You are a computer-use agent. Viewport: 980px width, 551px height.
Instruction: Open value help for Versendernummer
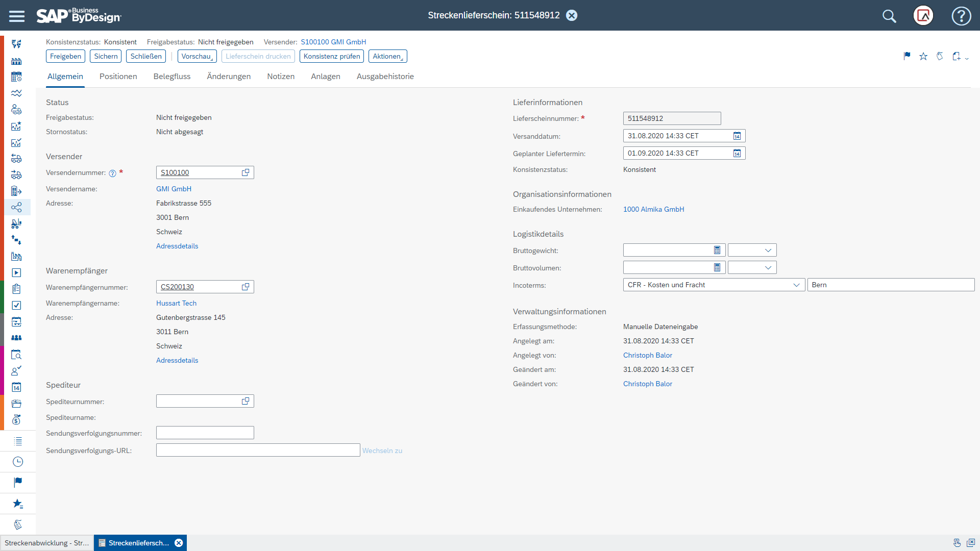246,172
